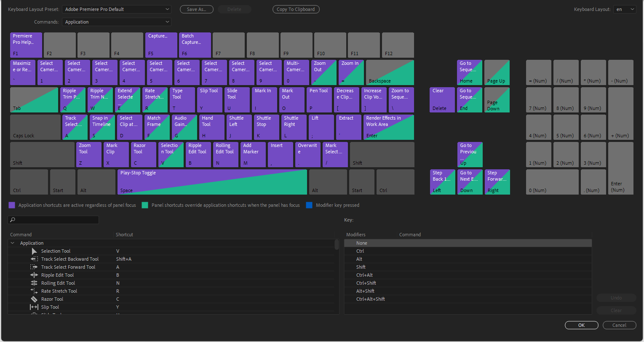This screenshot has height=342, width=644.
Task: Click the Track Select Forward Tool icon
Action: [35, 267]
